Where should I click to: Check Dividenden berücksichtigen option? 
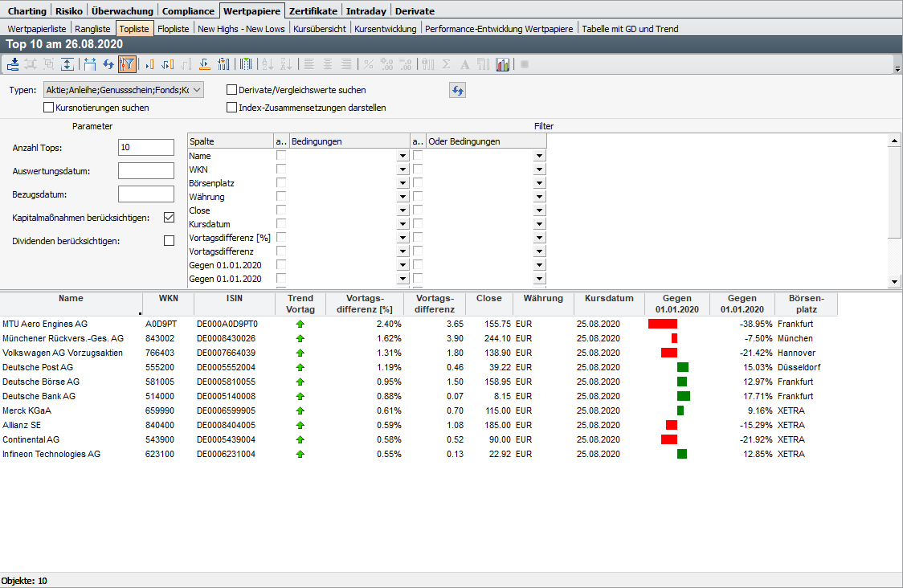pos(169,240)
